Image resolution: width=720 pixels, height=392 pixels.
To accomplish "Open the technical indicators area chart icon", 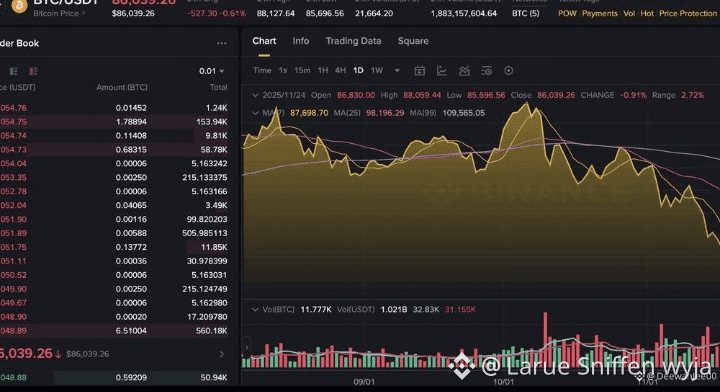I will 464,71.
